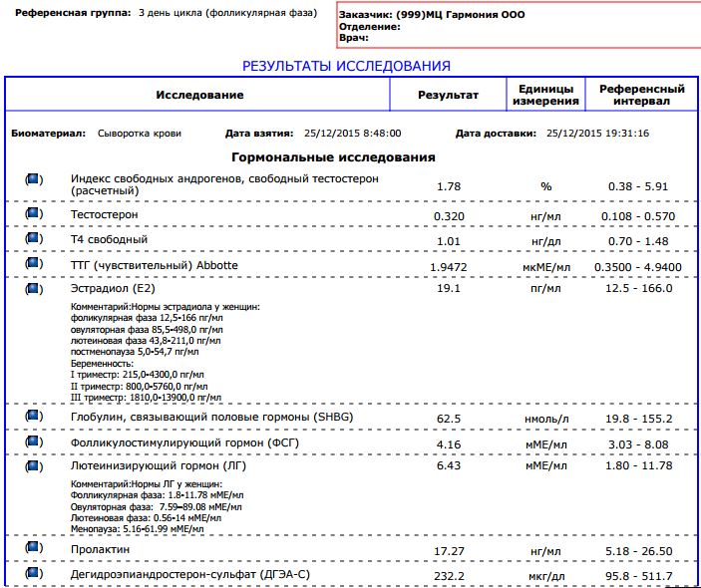Click the icon beside Лютеинизирующий гормон (ЛГ)
The height and width of the screenshot is (588, 701).
[33, 464]
